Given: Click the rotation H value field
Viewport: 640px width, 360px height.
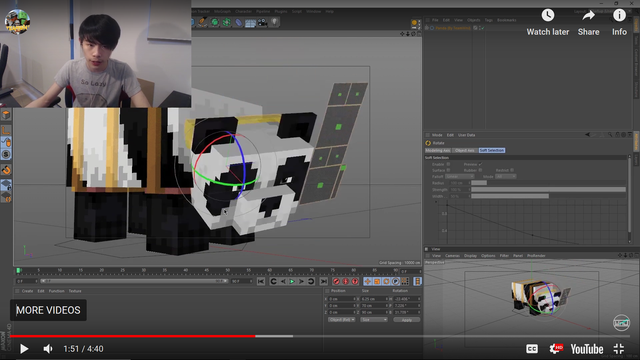Looking at the screenshot, I should coord(407,299).
